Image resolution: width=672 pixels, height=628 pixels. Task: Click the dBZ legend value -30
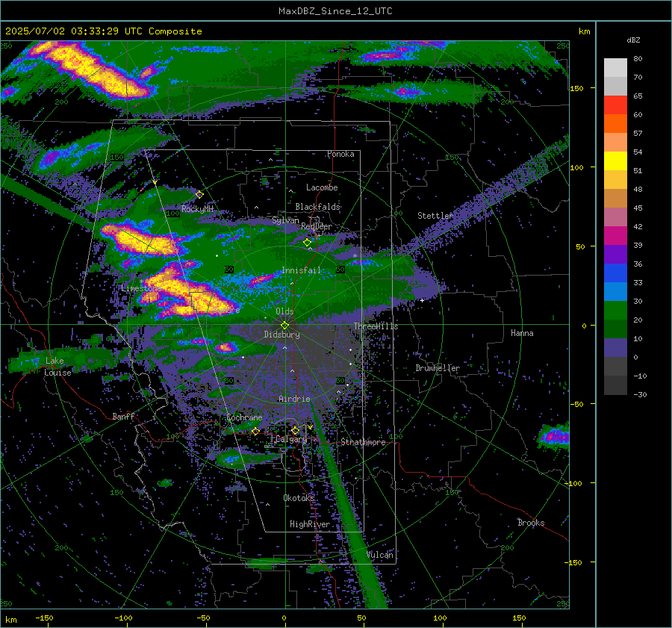(640, 394)
